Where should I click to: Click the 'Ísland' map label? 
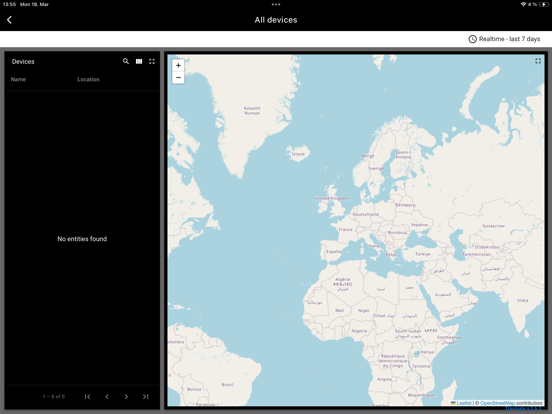298,154
